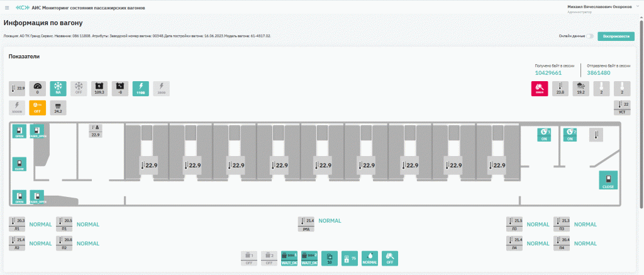Screen dimensions: 644x275
Task: Click the weather temperature indicator showing 19.2
Action: (581, 88)
